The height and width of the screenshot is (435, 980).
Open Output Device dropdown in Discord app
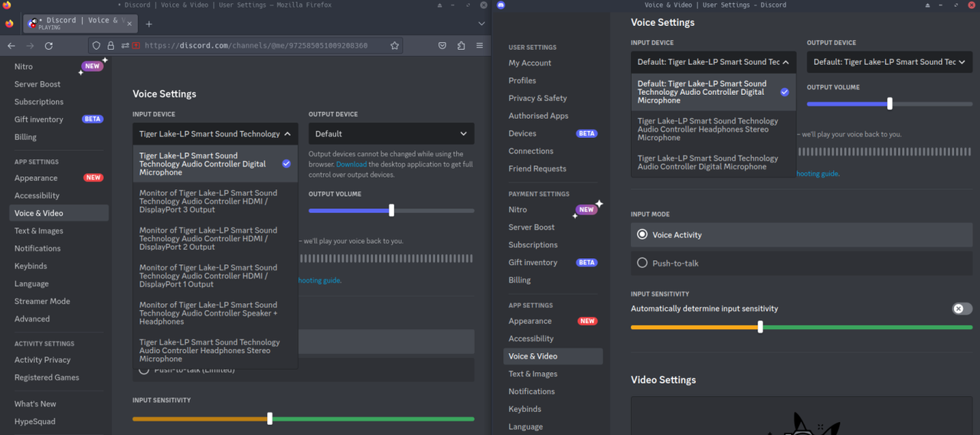pyautogui.click(x=890, y=62)
